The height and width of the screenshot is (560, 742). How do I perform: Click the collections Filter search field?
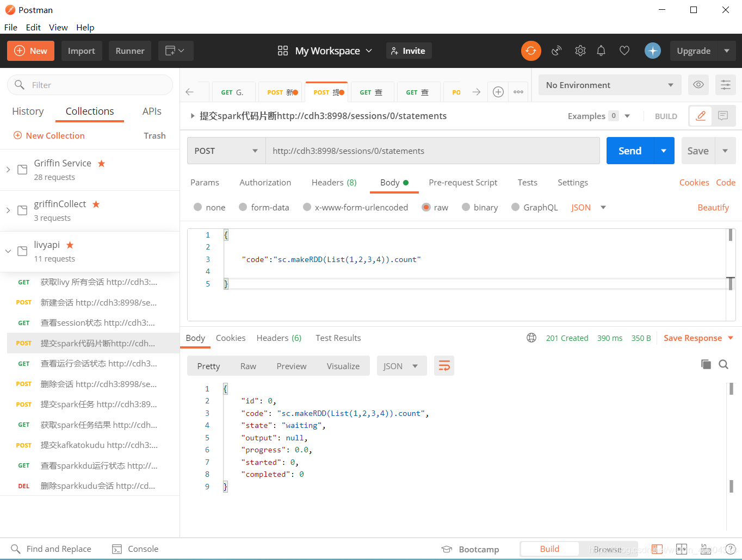(90, 85)
